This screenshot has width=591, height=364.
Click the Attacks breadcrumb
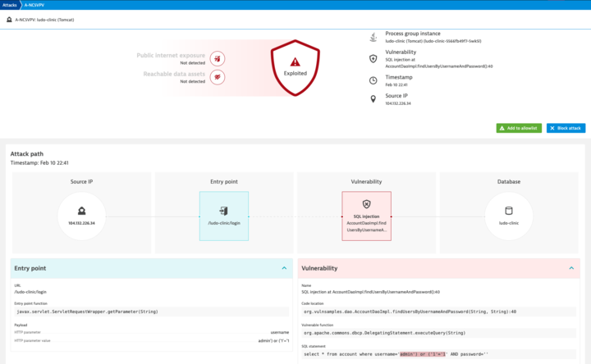click(x=9, y=5)
